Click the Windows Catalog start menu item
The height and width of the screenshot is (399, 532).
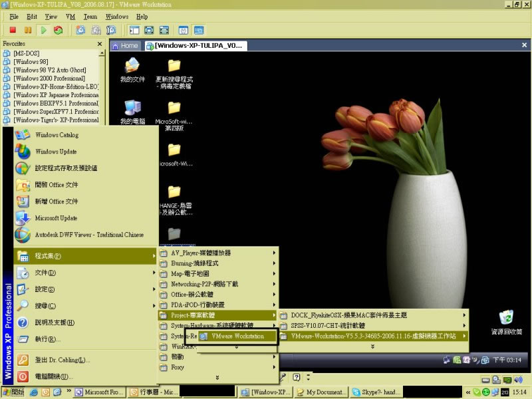pos(86,135)
